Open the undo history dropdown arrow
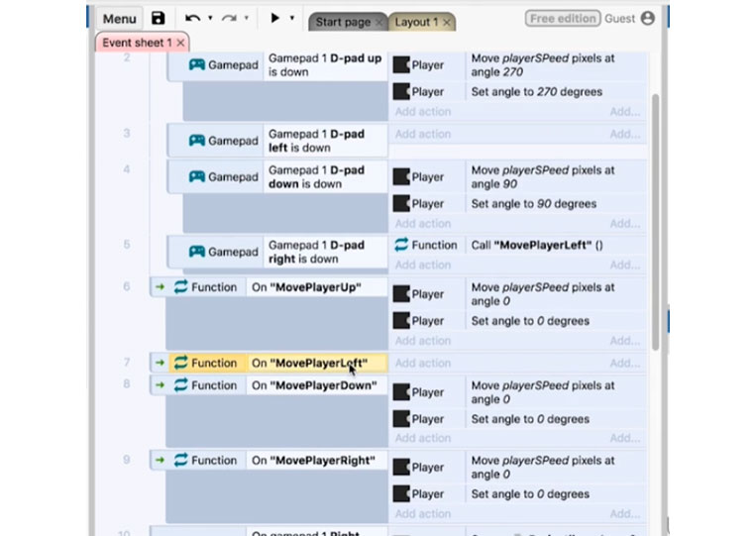The width and height of the screenshot is (756, 536). 211,18
